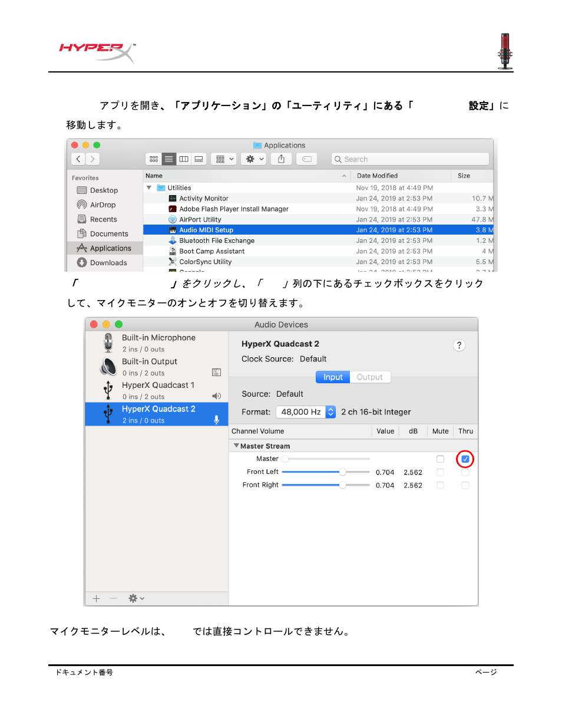562x728 pixels.
Task: Click the Finder forward arrow button
Action: (x=92, y=159)
